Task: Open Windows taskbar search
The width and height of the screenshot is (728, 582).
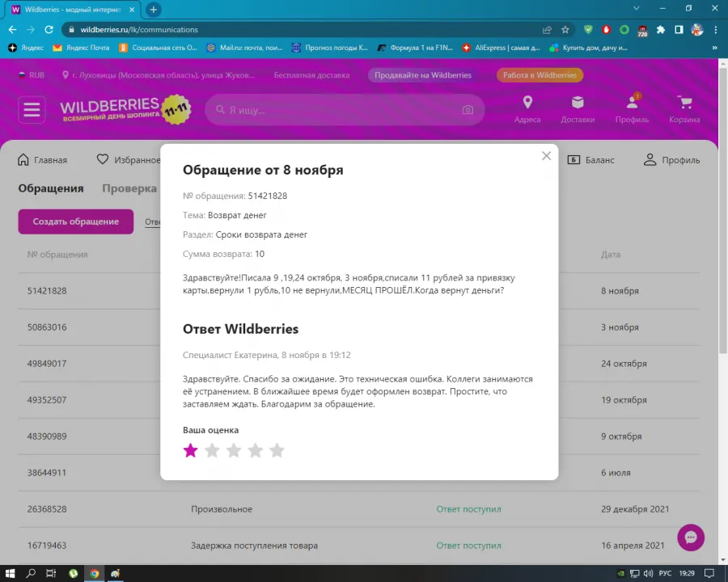Action: pos(31,573)
